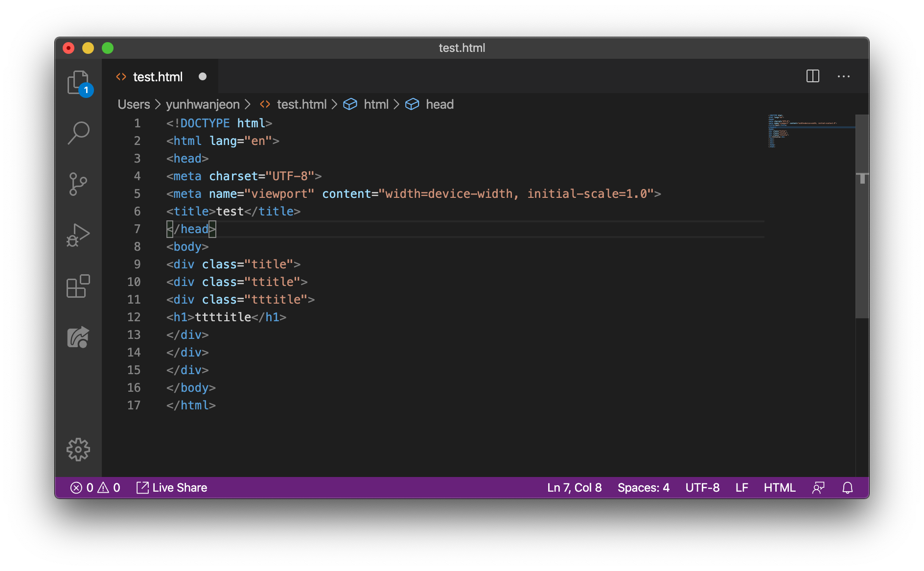Start Live Share from status bar
This screenshot has height=571, width=924.
[x=172, y=488]
